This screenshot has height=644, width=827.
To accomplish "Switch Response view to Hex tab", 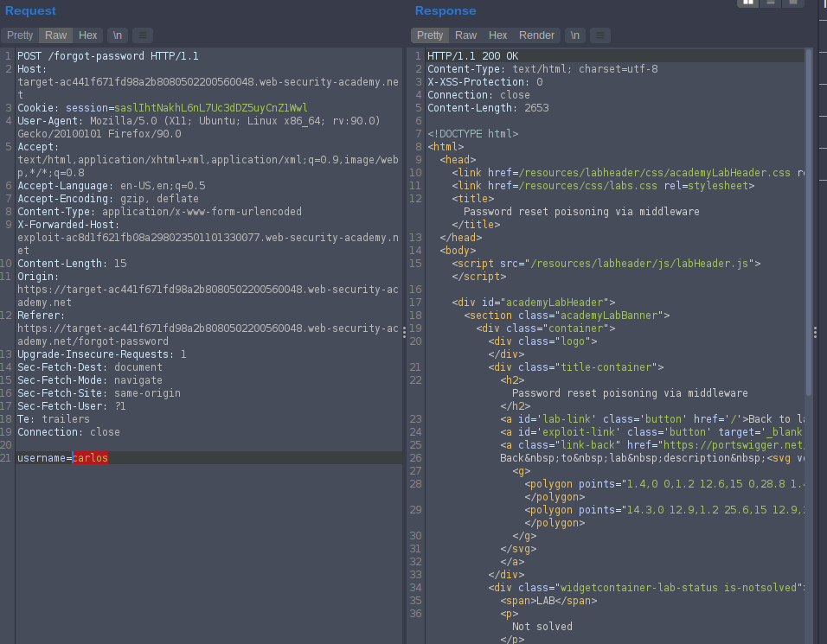I will click(x=498, y=35).
